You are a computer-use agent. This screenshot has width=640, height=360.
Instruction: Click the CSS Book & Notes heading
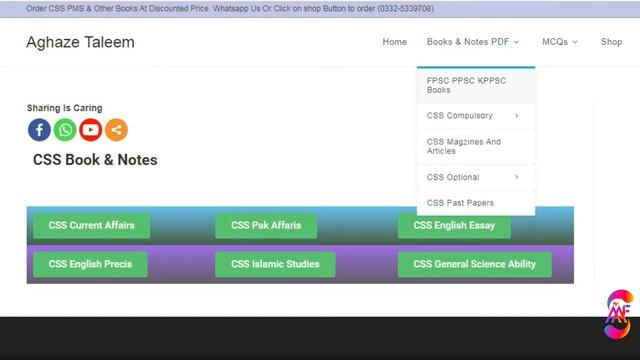(x=95, y=160)
